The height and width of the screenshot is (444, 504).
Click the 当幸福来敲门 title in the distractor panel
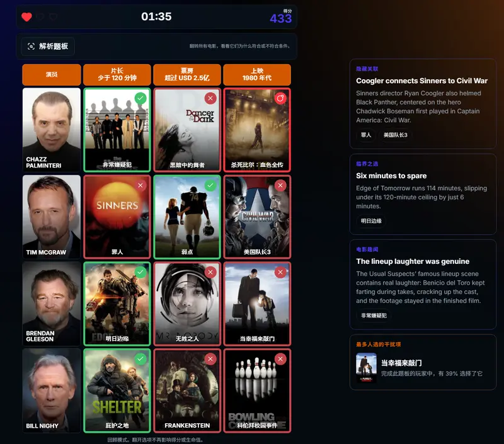tap(401, 363)
